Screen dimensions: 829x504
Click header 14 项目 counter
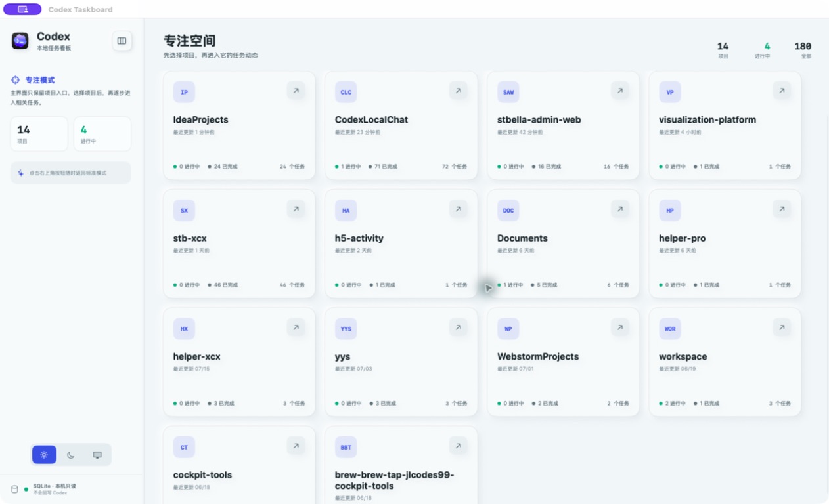(723, 50)
